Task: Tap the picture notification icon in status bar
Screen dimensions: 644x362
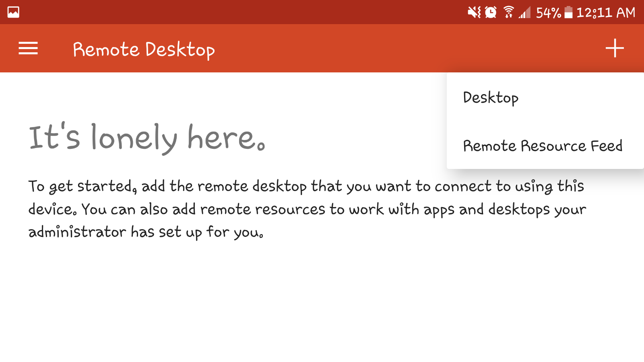Action: click(x=13, y=12)
